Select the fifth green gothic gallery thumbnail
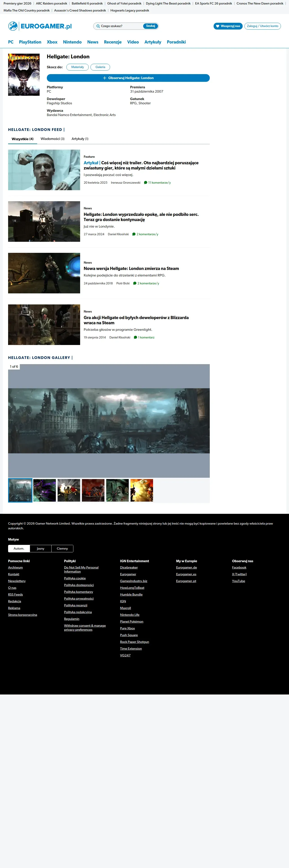Screen dimensions: 289x868 (117, 490)
